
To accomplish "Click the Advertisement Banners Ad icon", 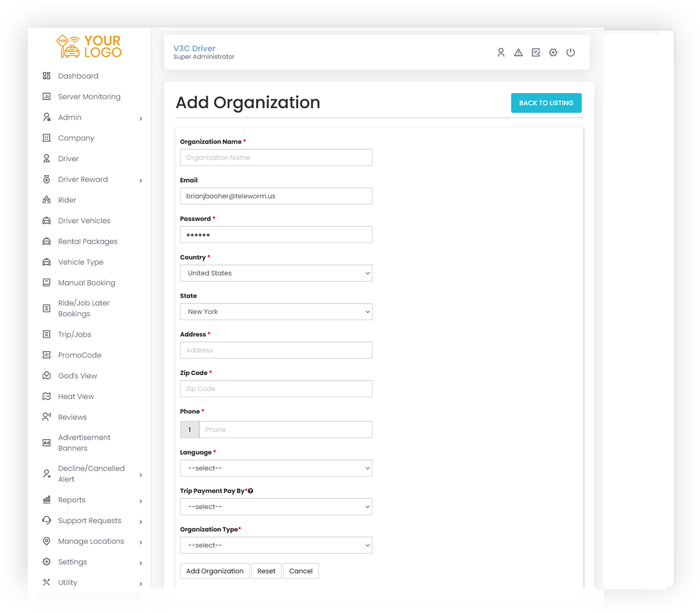I will (46, 443).
